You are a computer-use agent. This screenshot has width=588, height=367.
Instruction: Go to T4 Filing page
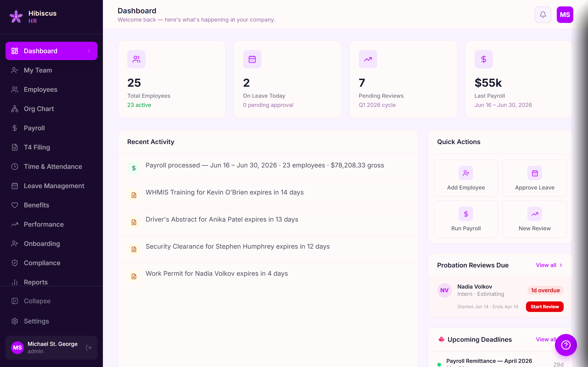(x=37, y=147)
